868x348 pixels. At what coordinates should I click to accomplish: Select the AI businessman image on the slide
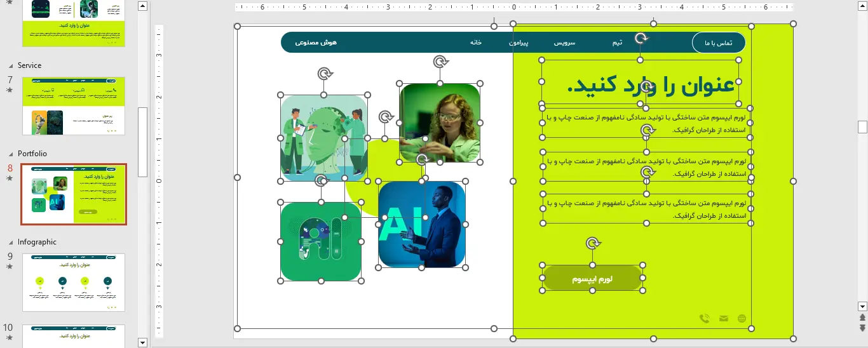coord(422,224)
